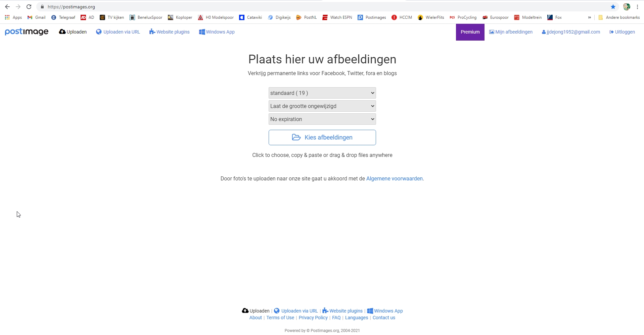Open the Koploper bookmark
This screenshot has height=335, width=644.
click(x=180, y=17)
